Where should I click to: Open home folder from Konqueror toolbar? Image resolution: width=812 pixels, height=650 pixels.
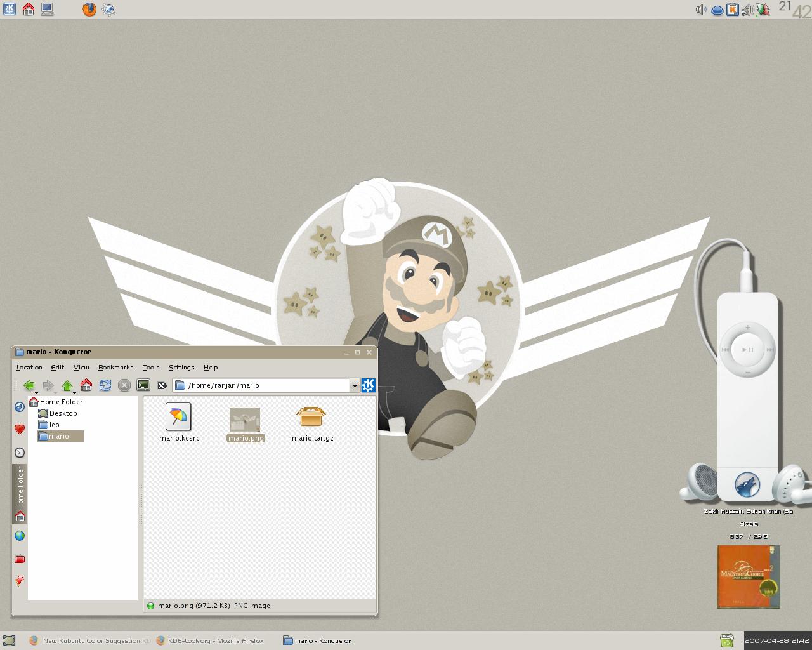point(86,385)
